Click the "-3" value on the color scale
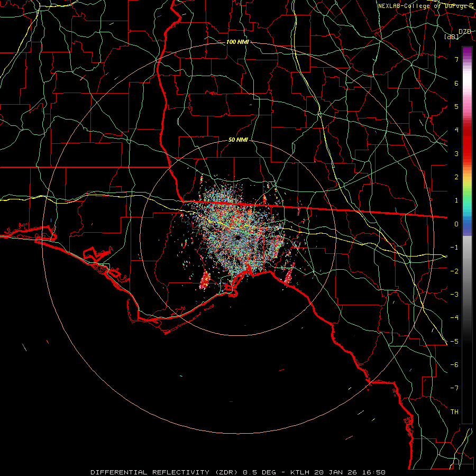476x476 pixels. click(x=454, y=295)
